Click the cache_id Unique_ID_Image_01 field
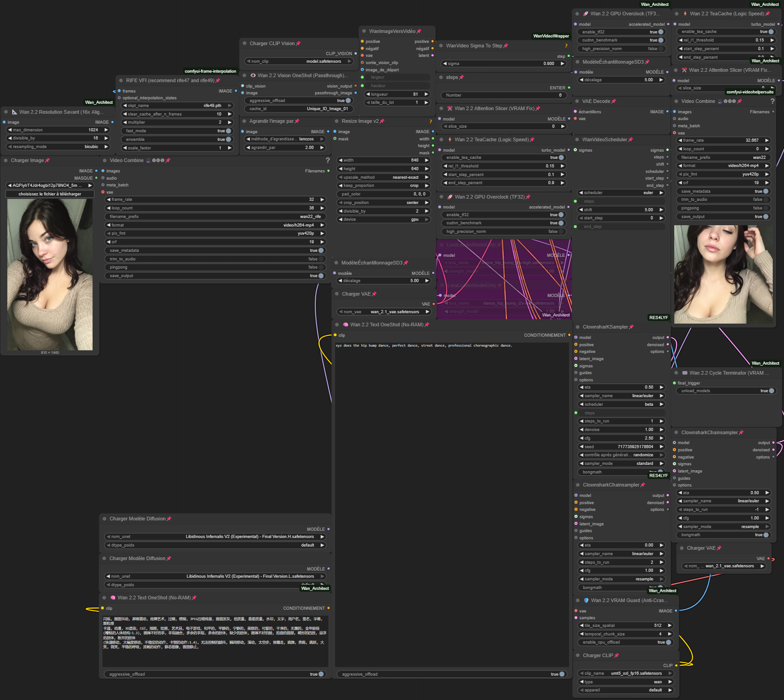The image size is (784, 700). 298,109
